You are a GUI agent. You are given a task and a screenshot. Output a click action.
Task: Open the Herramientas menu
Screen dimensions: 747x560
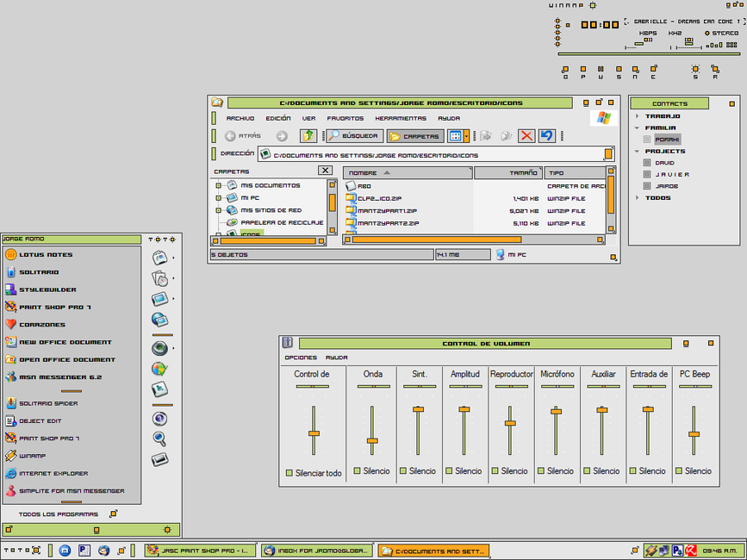(401, 118)
